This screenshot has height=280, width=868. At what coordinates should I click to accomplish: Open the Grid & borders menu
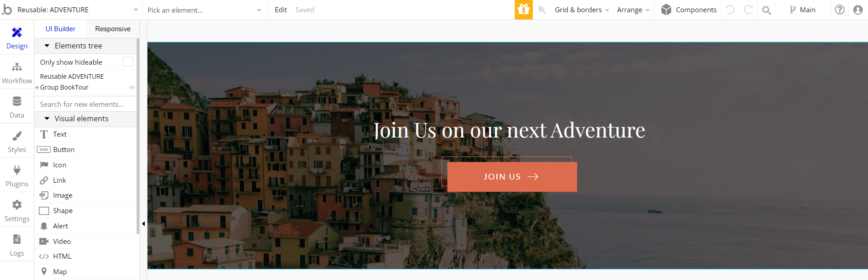pyautogui.click(x=582, y=10)
